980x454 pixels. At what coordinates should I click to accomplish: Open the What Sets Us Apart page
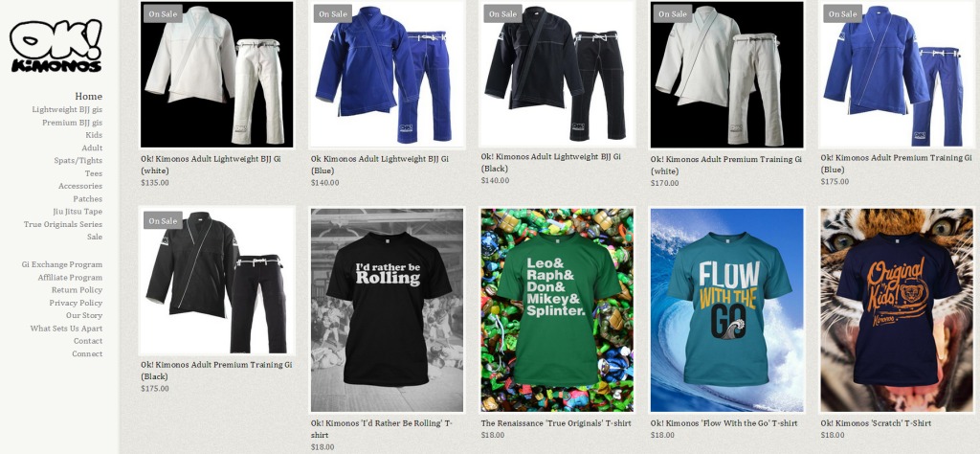click(x=66, y=329)
